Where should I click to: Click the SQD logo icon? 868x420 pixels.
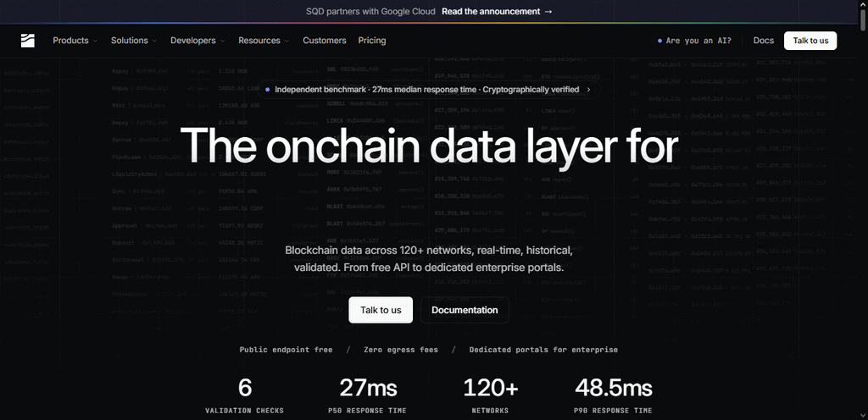28,41
